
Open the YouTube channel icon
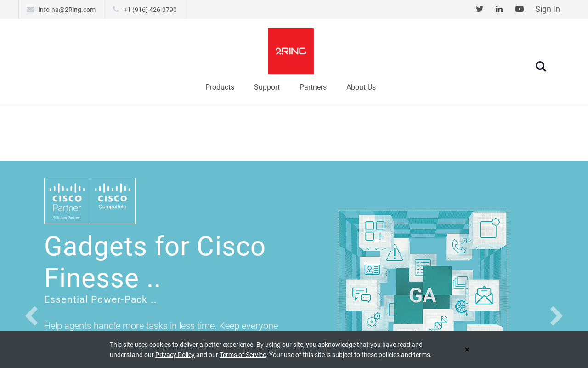(520, 9)
